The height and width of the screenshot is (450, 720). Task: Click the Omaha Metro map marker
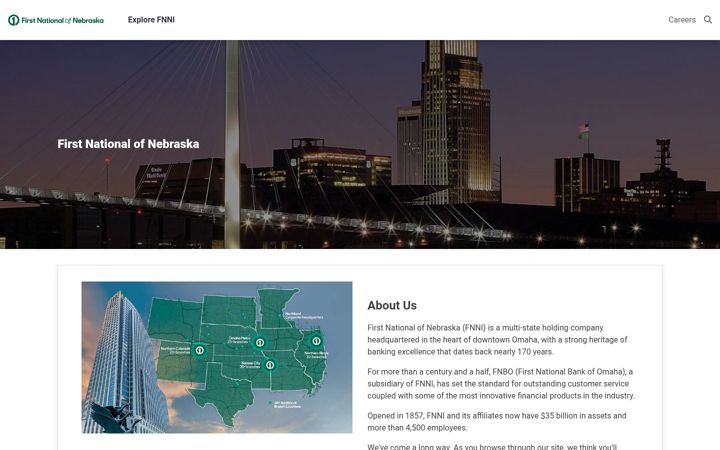pos(260,343)
